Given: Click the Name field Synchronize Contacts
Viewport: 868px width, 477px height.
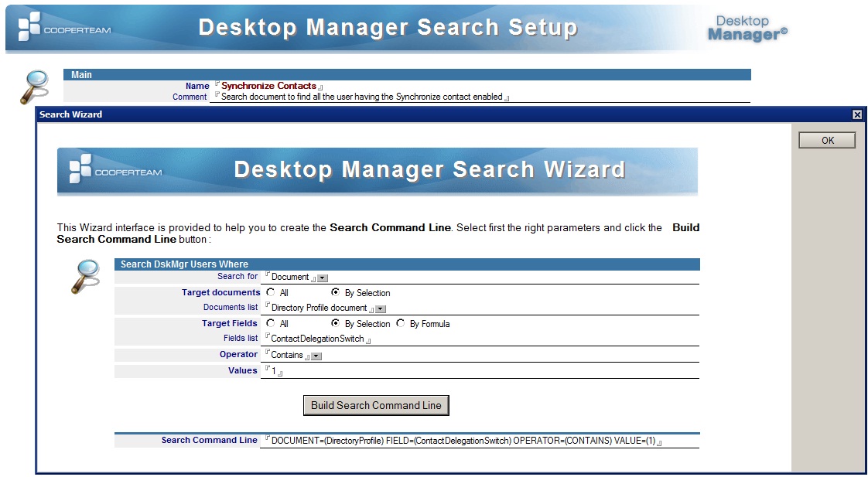Looking at the screenshot, I should click(x=268, y=86).
